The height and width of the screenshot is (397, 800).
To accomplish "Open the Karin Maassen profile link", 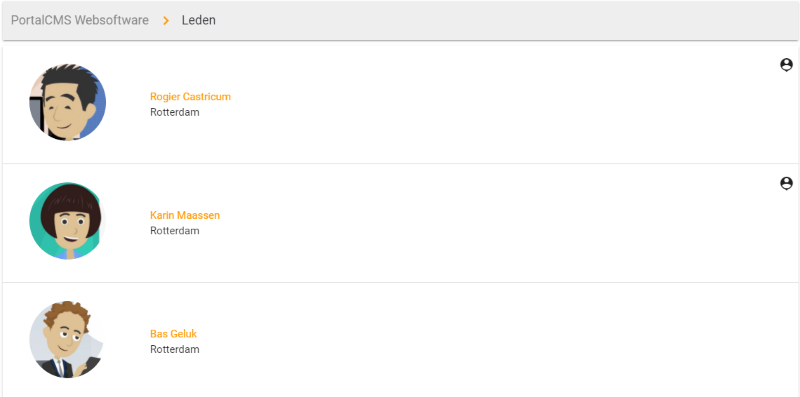I will pyautogui.click(x=185, y=215).
